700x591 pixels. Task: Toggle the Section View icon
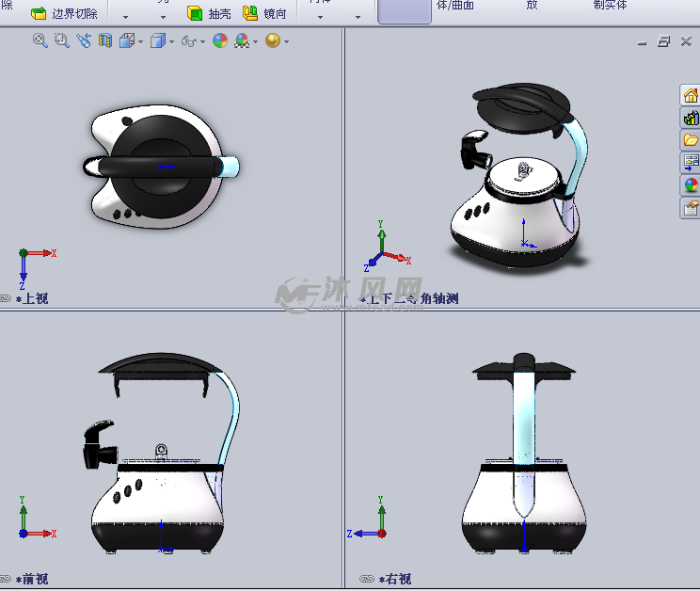105,41
